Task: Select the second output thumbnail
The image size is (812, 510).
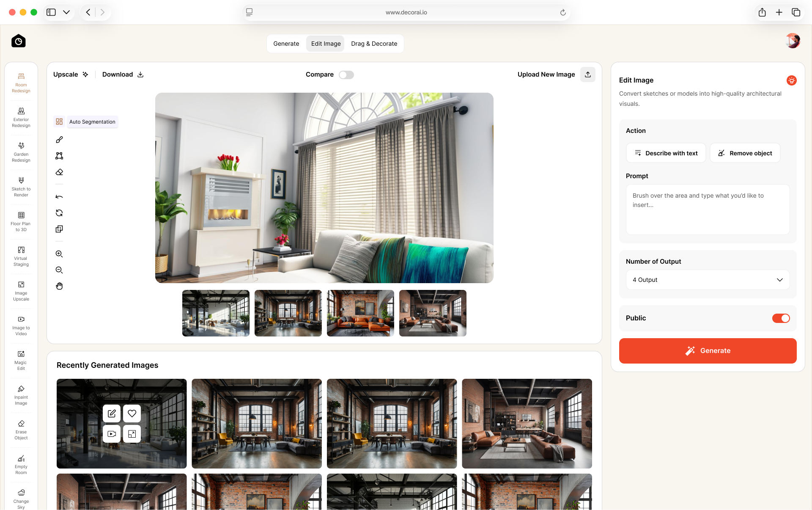Action: 288,313
